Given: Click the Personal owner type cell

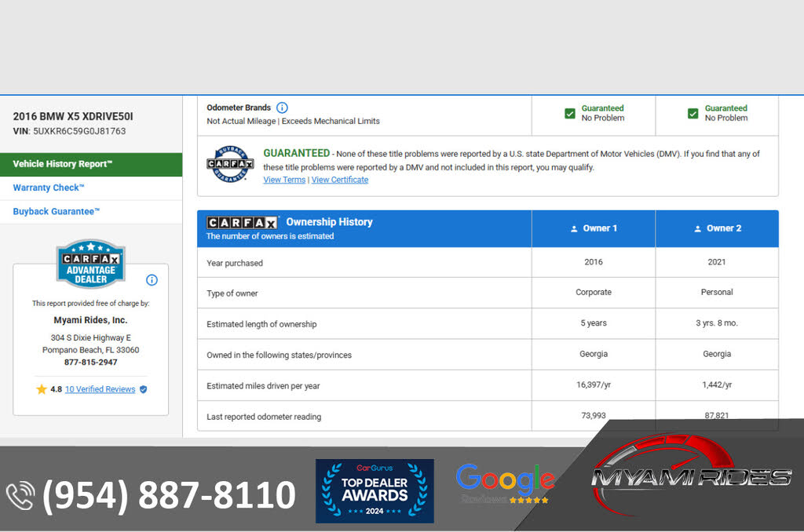Looking at the screenshot, I should coord(717,292).
